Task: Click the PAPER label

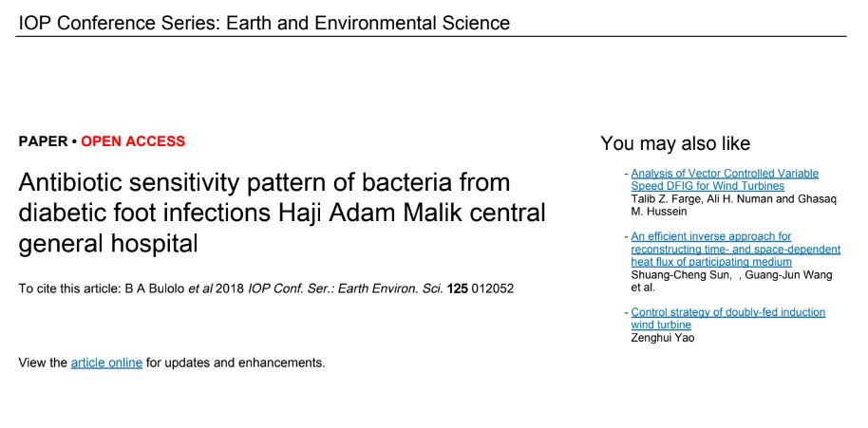Action: pyautogui.click(x=43, y=141)
